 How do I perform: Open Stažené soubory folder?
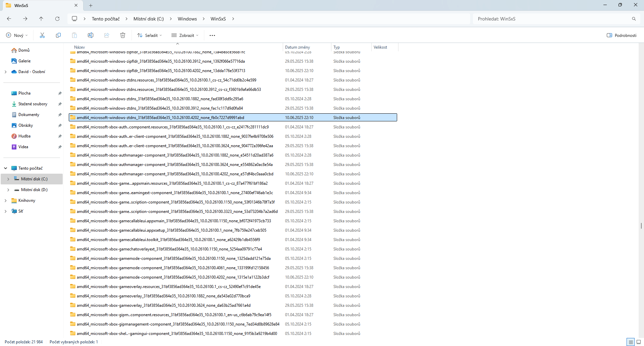click(33, 104)
